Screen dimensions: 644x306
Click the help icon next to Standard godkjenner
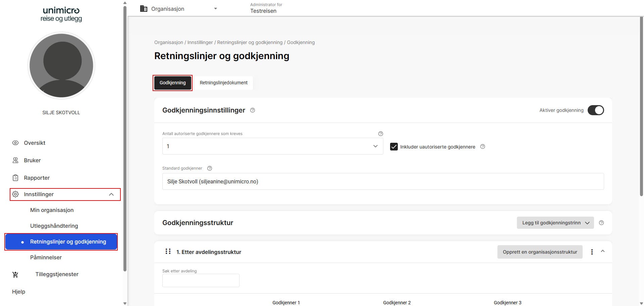click(209, 168)
